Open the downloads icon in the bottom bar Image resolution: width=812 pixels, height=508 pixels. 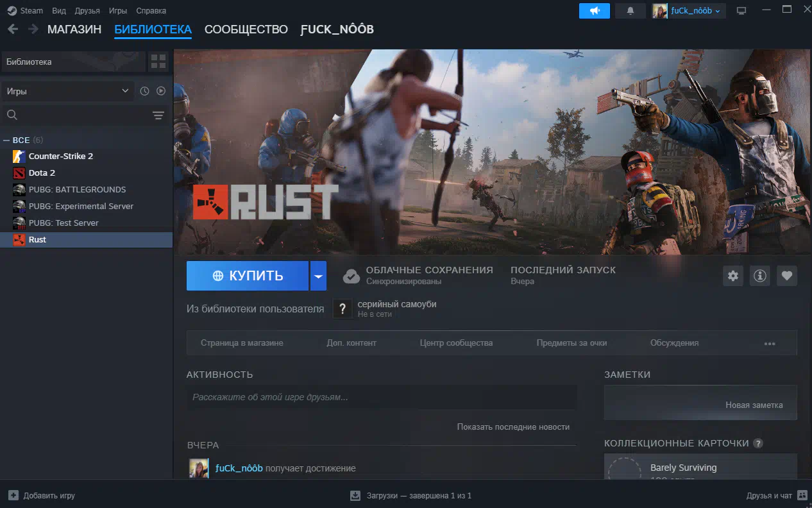[355, 496]
